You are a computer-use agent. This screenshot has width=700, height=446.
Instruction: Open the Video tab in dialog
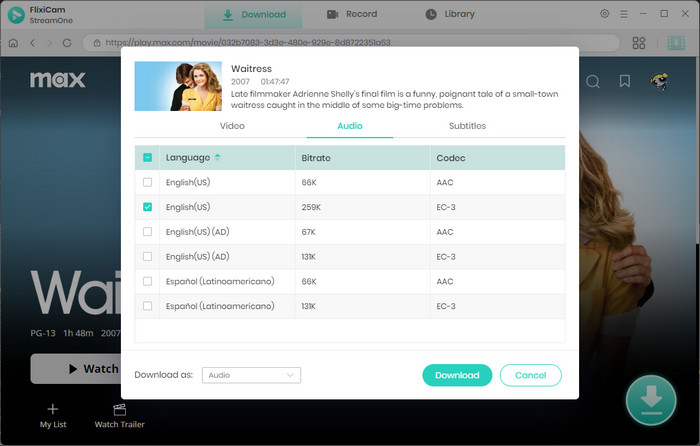click(x=232, y=126)
